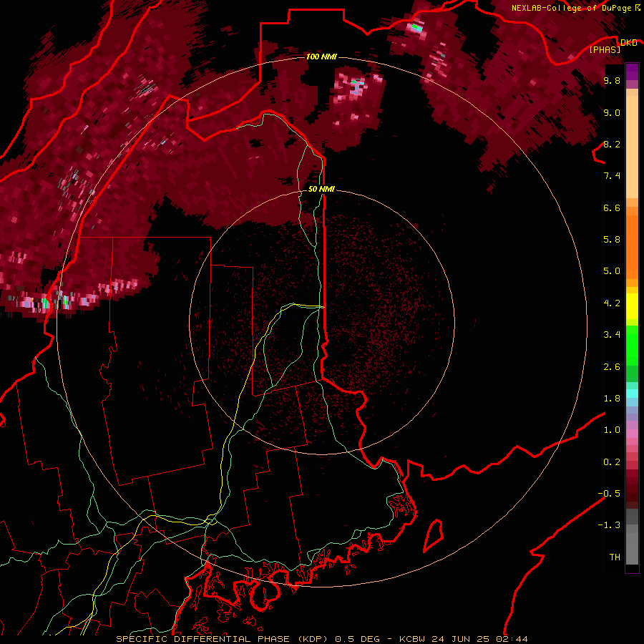Click the -0.5 scale value
Screen dimensions: 644x644
coord(609,494)
